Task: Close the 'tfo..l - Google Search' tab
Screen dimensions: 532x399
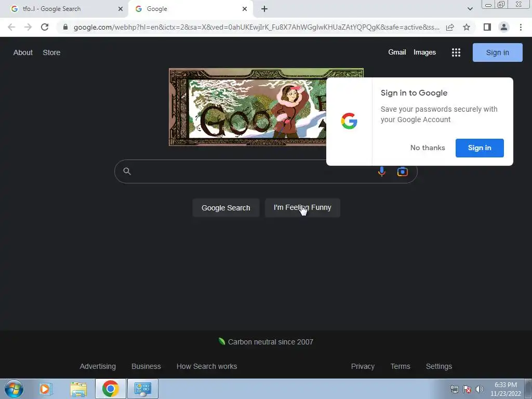Action: (121, 9)
